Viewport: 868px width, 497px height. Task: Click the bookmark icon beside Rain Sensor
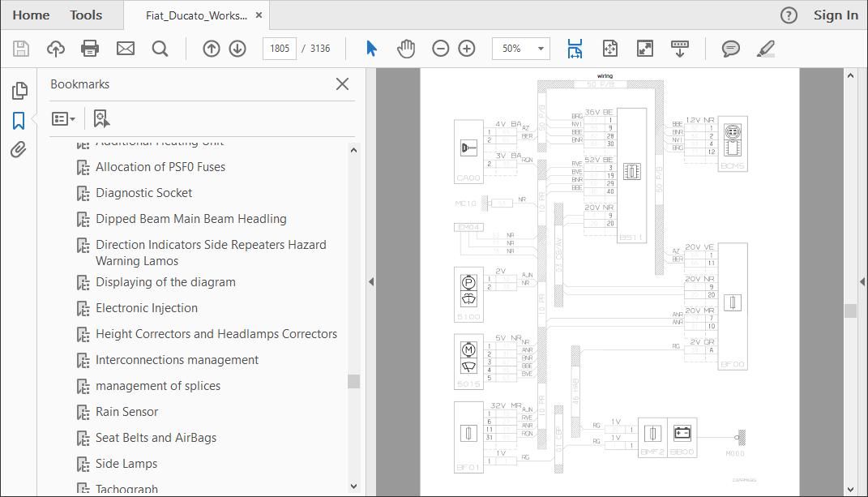point(83,412)
